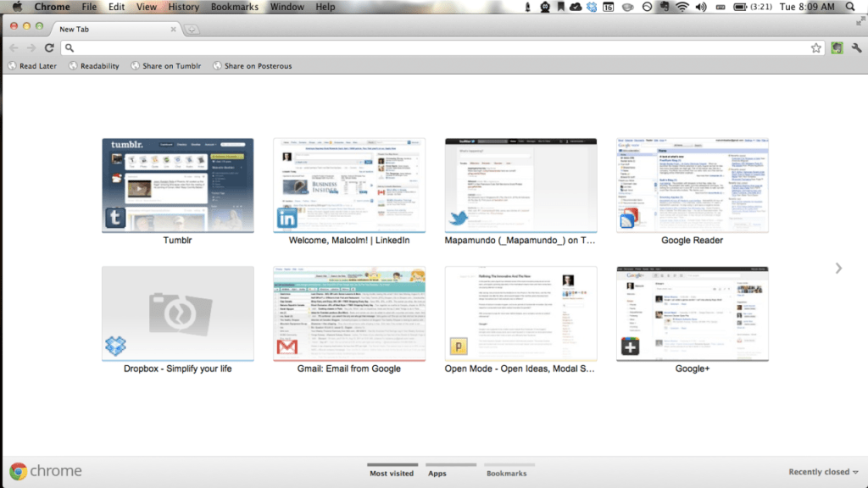
Task: Close the New Tab tab
Action: click(174, 29)
